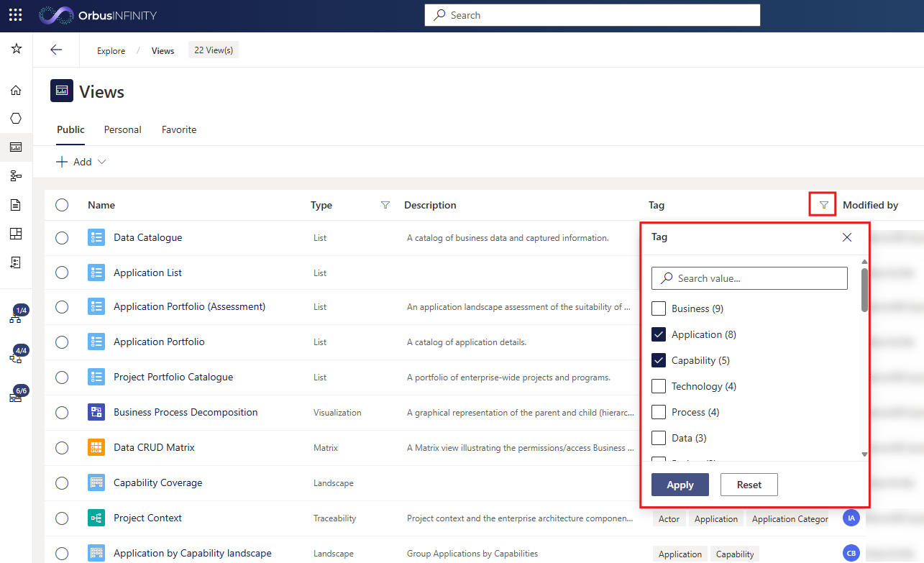Open the hexagon icon in sidebar
The height and width of the screenshot is (563, 924).
pyautogui.click(x=16, y=119)
